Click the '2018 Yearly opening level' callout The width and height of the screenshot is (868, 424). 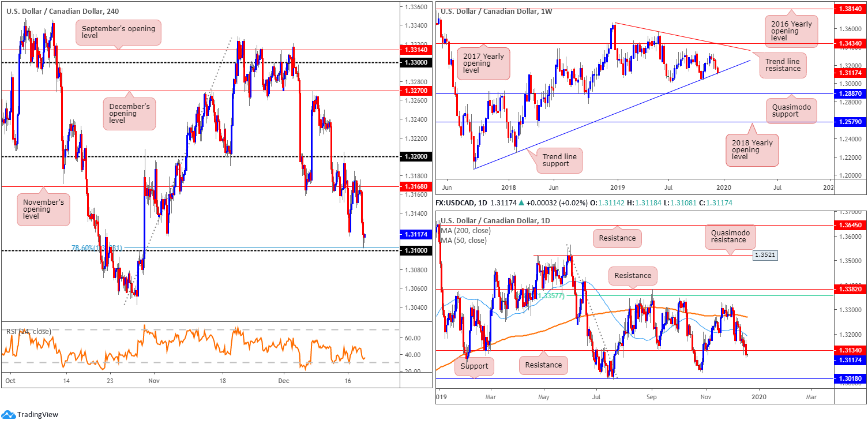pos(752,150)
